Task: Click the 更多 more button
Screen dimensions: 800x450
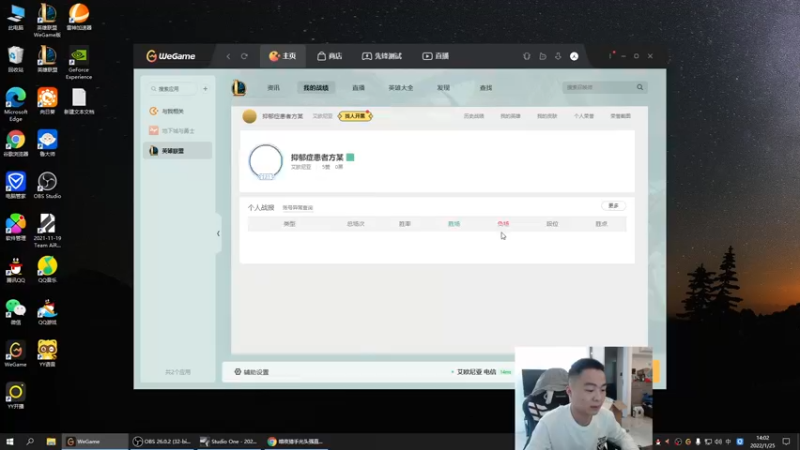Action: pos(613,206)
